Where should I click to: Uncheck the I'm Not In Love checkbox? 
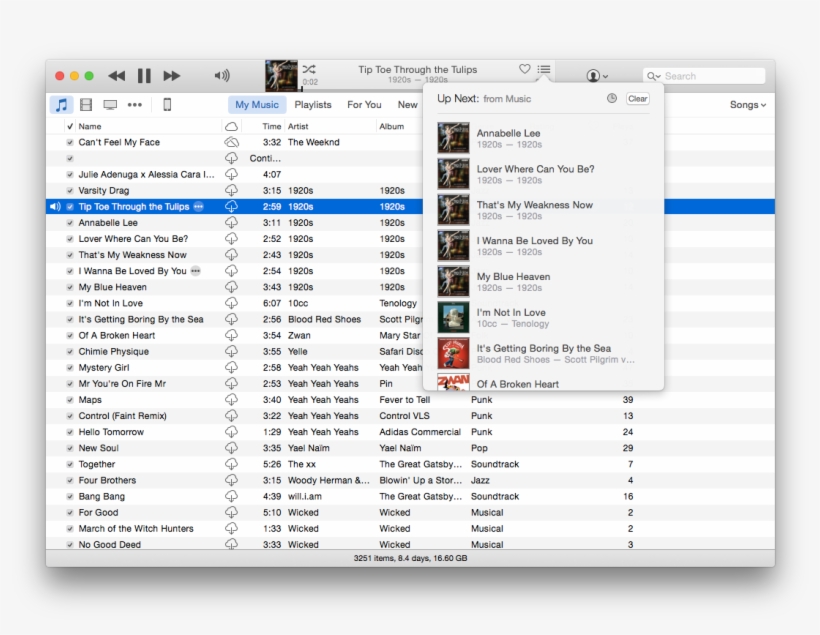(70, 303)
